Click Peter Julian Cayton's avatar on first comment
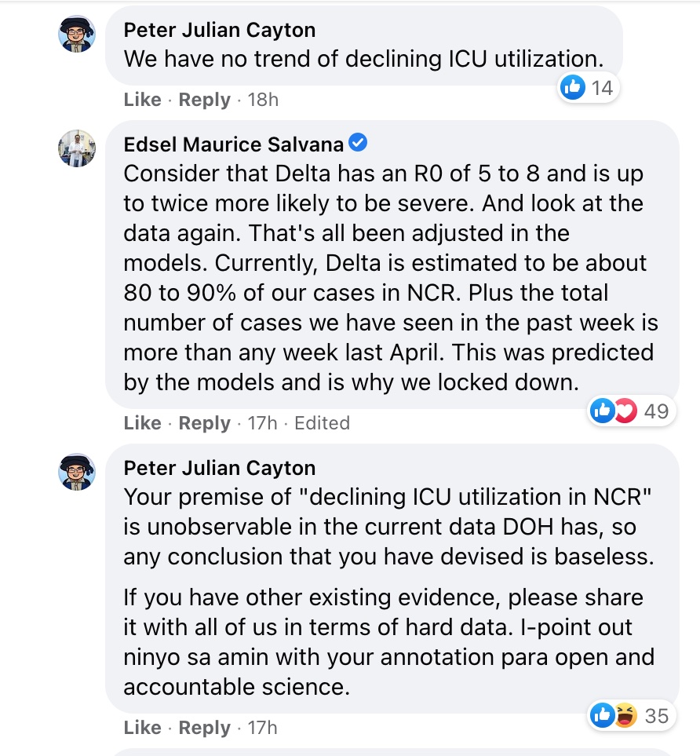The image size is (700, 756). pos(77,35)
